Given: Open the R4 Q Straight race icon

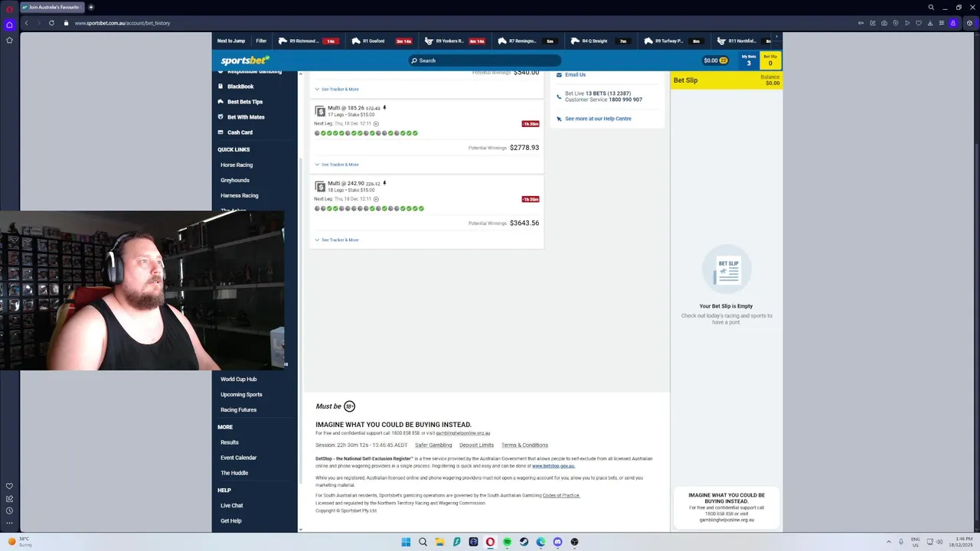Looking at the screenshot, I should pos(575,41).
